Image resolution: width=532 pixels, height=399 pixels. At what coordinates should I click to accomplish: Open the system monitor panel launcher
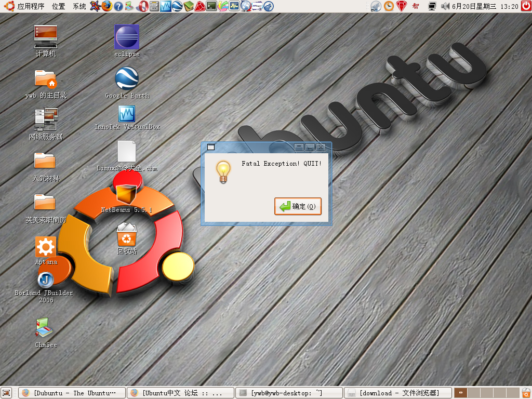(x=234, y=6)
